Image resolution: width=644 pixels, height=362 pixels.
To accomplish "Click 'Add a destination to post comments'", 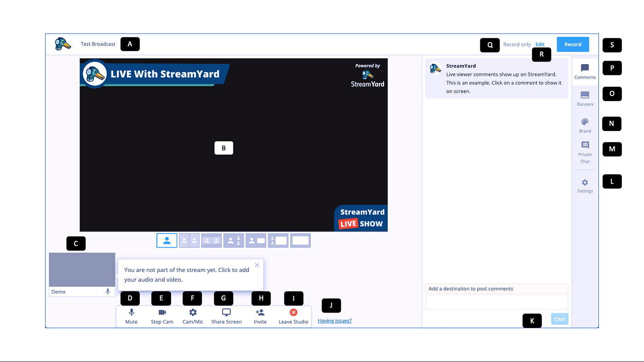I will tap(497, 289).
